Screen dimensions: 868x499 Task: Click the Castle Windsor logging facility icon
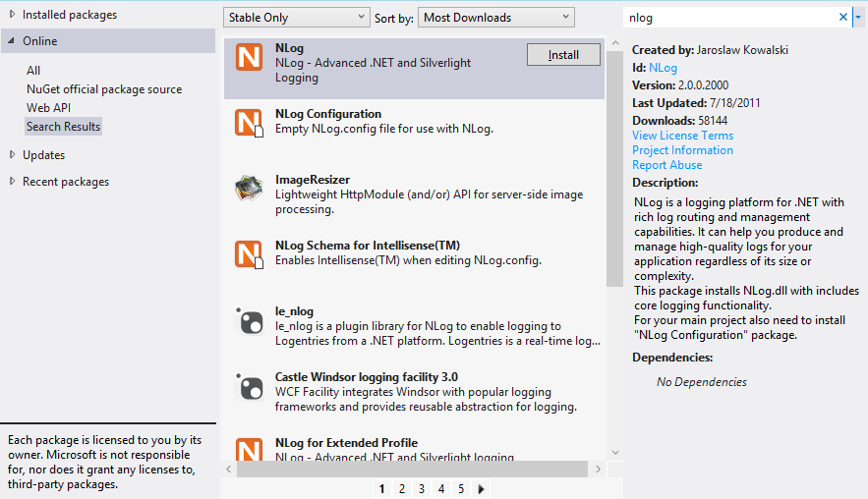(x=249, y=386)
